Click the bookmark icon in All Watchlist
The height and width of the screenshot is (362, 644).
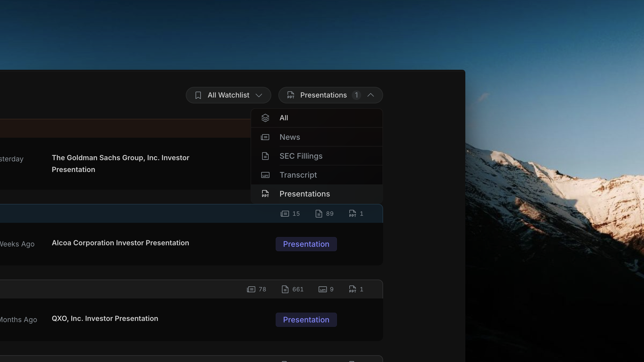[x=198, y=95]
